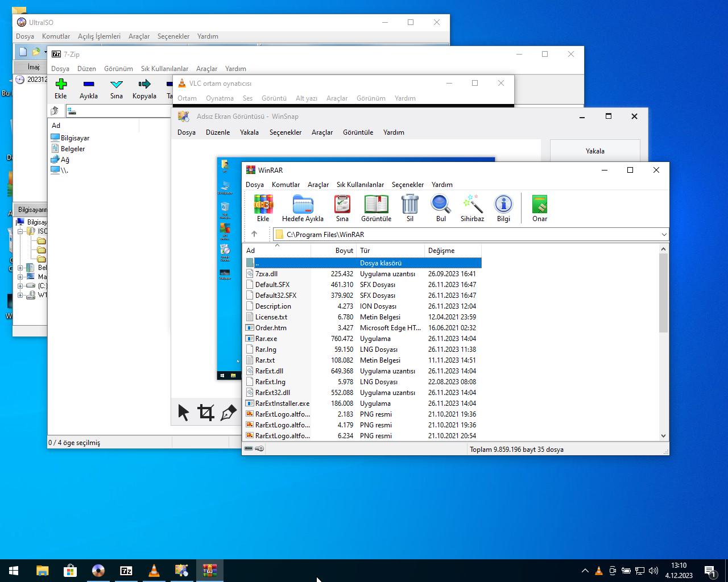The width and height of the screenshot is (728, 582).
Task: Sort by Ad column header in WinRAR
Action: [x=277, y=251]
